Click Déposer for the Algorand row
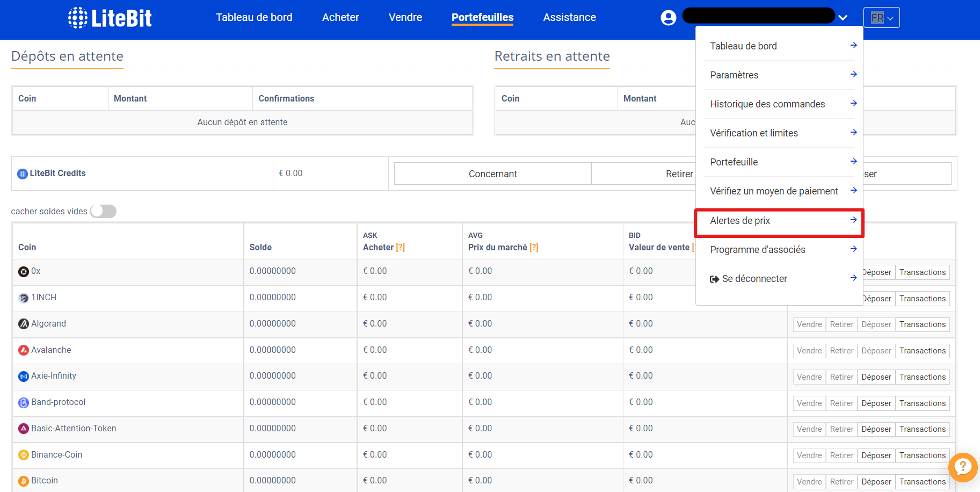 (x=876, y=324)
